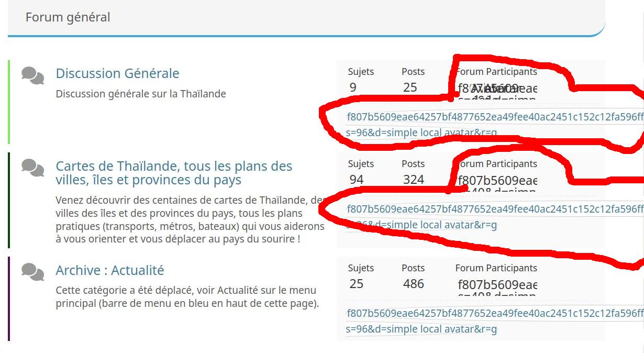Click chat bubbles icon beside Archive : Actualité

pyautogui.click(x=32, y=272)
